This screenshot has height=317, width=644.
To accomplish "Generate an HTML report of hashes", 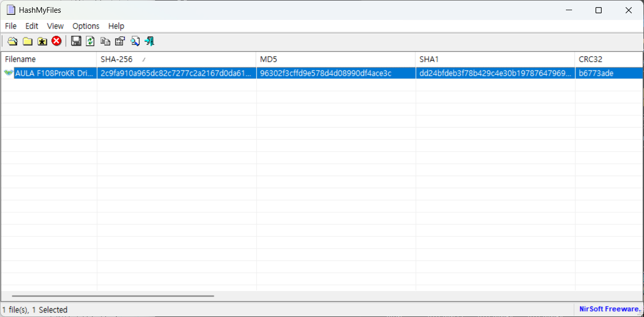I will click(134, 41).
